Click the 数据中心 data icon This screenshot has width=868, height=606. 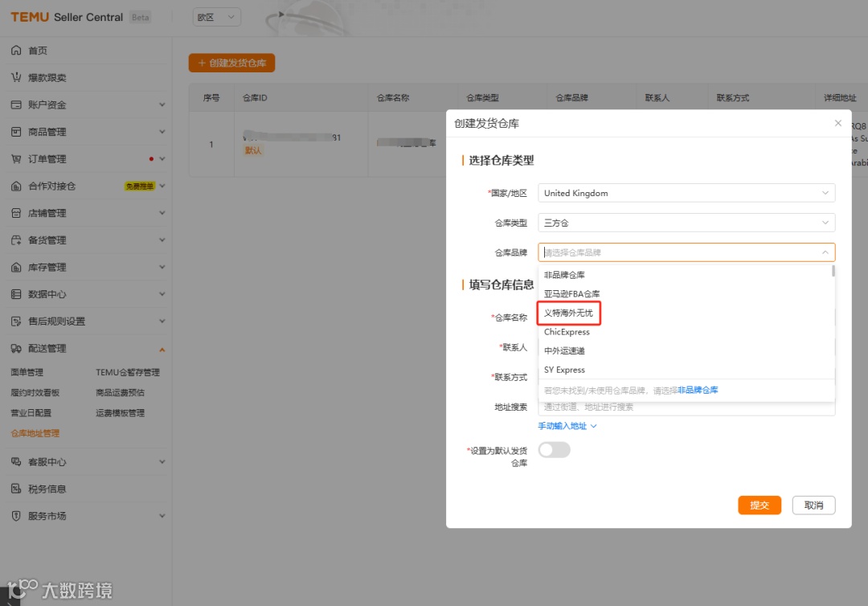[x=16, y=294]
